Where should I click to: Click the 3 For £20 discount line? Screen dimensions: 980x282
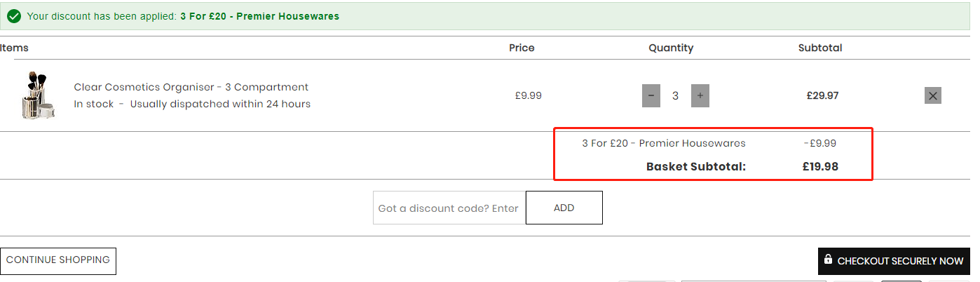click(x=664, y=143)
